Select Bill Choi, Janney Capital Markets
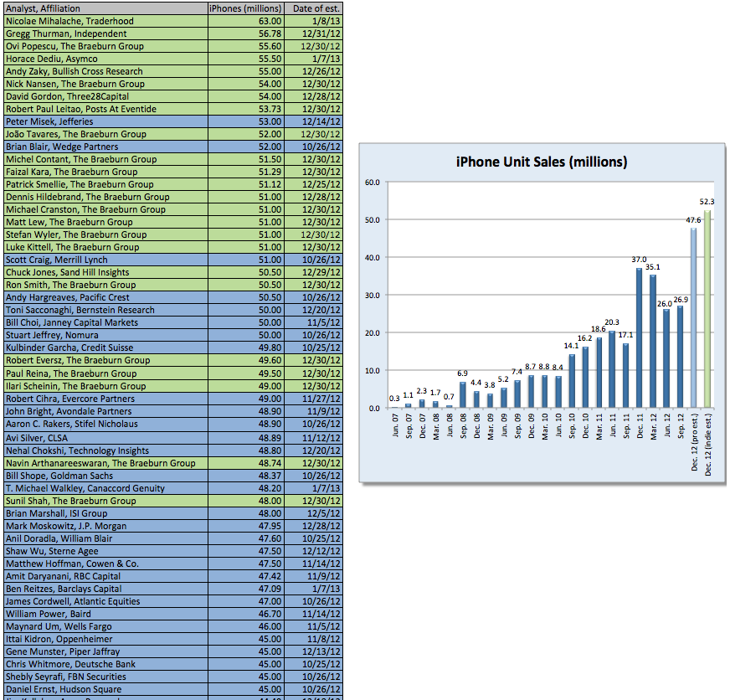The image size is (730, 700). (105, 322)
